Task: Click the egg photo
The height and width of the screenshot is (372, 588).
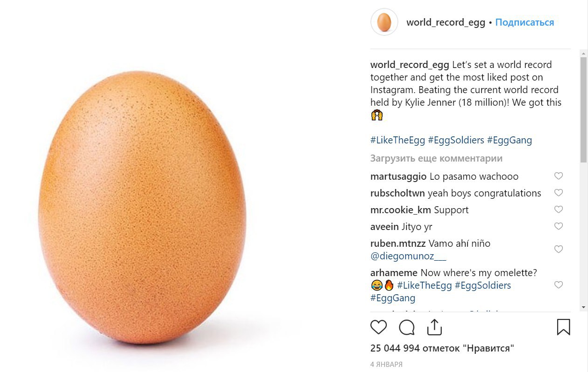Action: coord(142,207)
